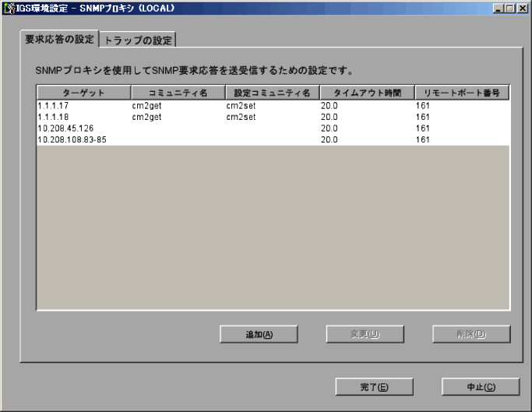Click the コミュニティ名 column header

[x=178, y=92]
